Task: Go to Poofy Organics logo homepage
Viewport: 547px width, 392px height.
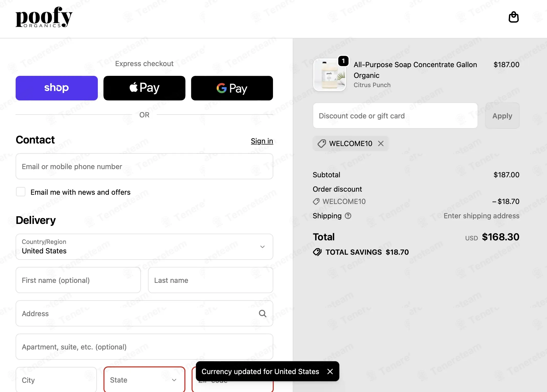Action: 44,17
